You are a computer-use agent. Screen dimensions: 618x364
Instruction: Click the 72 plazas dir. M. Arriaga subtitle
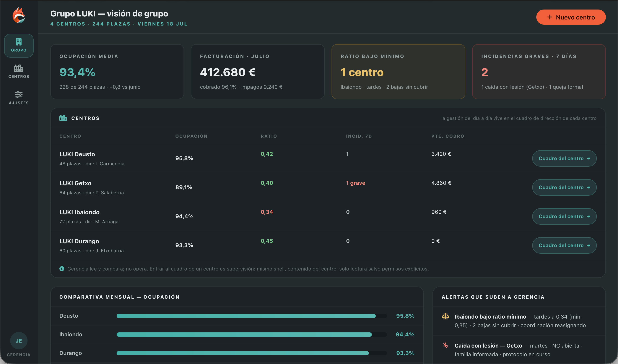click(x=89, y=222)
